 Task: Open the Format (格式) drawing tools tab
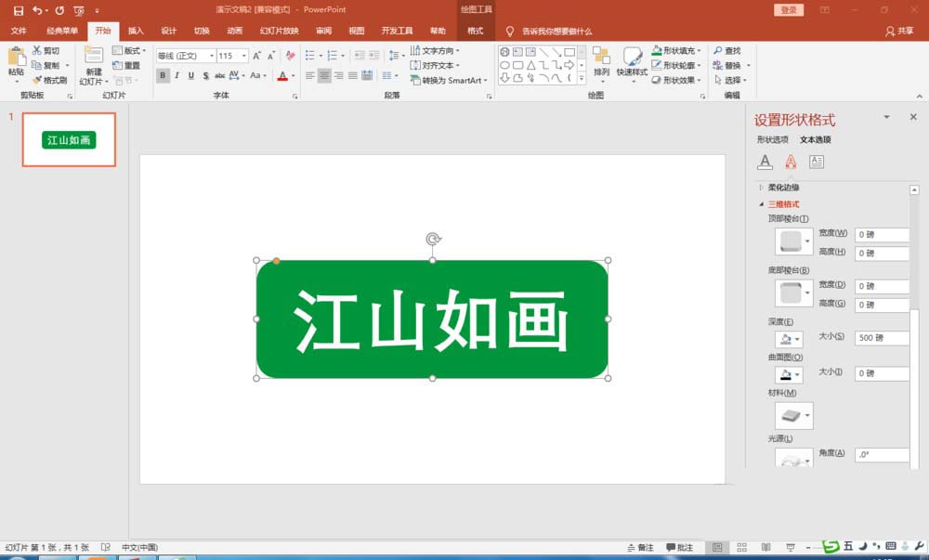coord(475,31)
